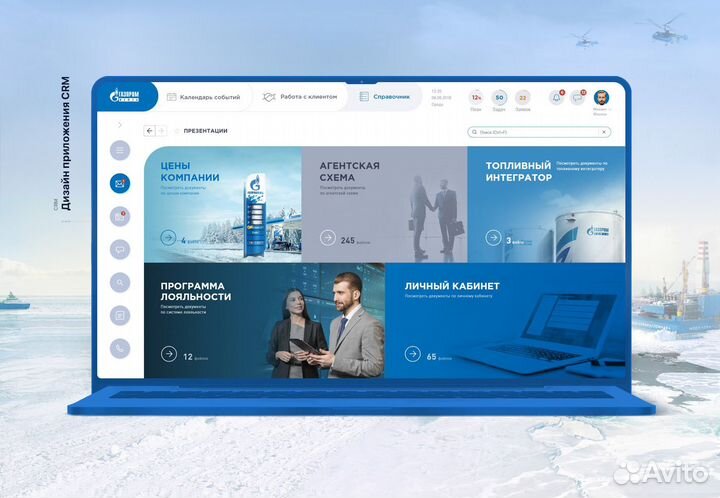Open the messages icon beside the bell
Viewport: 720px width, 498px height.
pyautogui.click(x=577, y=97)
